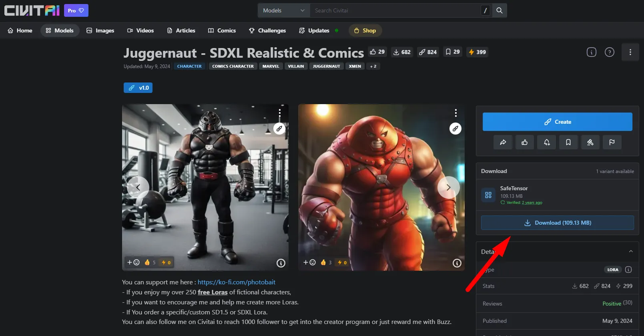Click the download count 682 badge in title
Viewport: 644px width, 336px height.
pos(402,52)
